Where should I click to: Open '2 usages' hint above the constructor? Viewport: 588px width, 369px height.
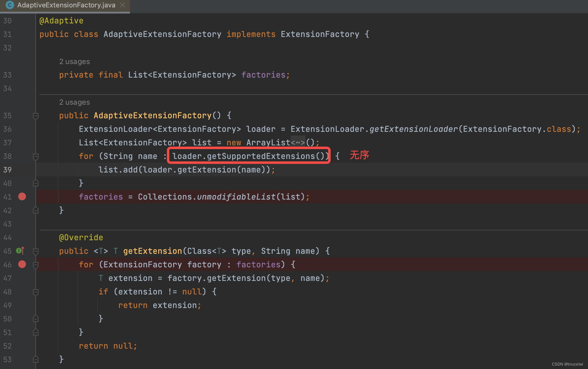(x=75, y=102)
